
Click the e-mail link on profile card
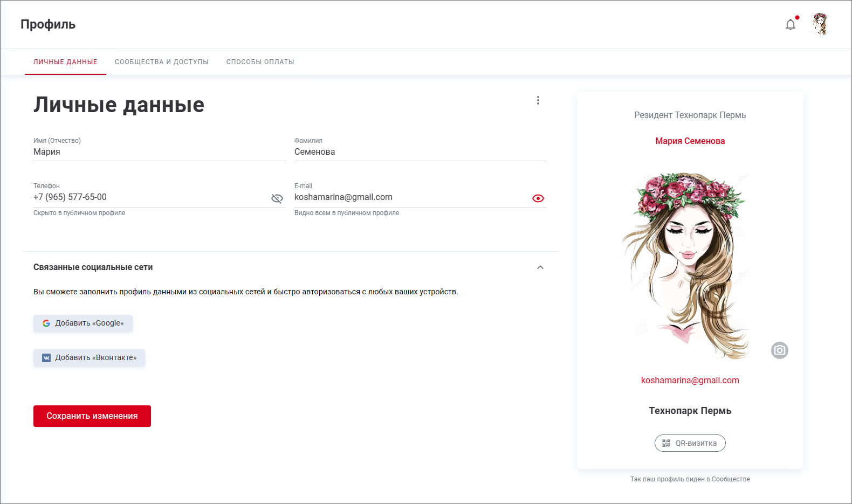pyautogui.click(x=690, y=381)
